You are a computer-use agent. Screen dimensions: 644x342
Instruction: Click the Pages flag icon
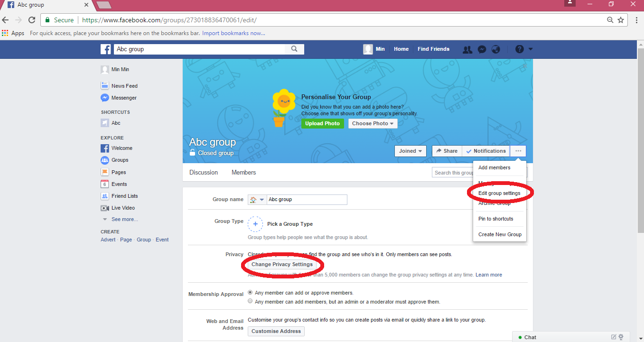click(105, 172)
